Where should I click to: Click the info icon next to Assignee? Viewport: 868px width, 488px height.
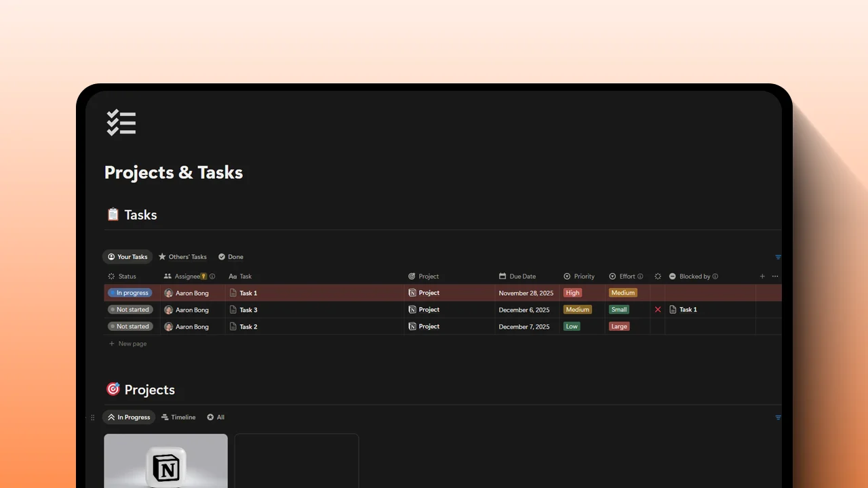coord(212,277)
